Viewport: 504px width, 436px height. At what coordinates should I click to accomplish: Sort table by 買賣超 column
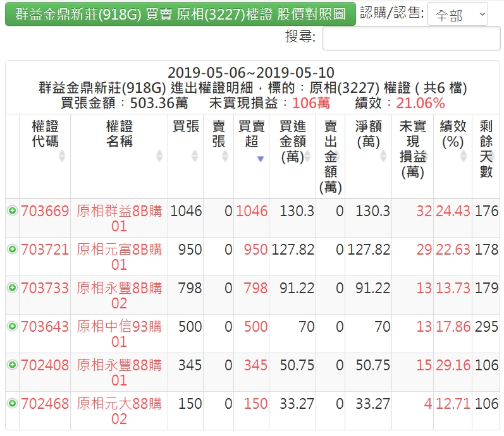click(x=251, y=134)
